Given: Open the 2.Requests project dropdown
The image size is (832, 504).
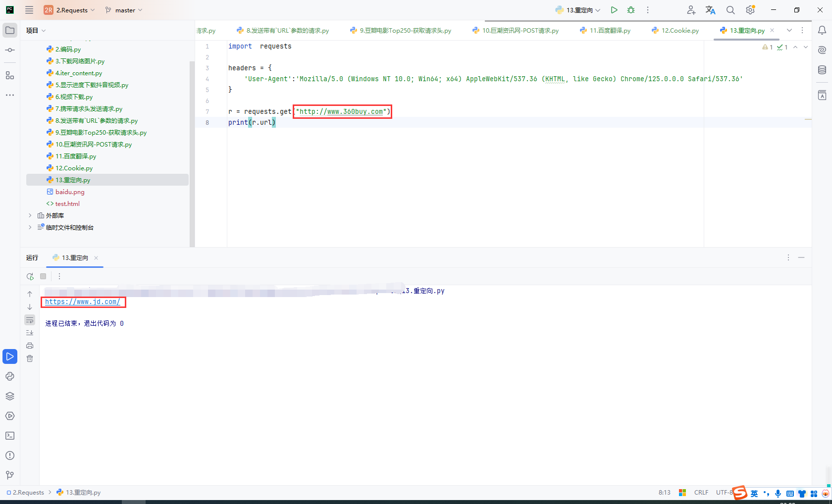Looking at the screenshot, I should click(69, 10).
